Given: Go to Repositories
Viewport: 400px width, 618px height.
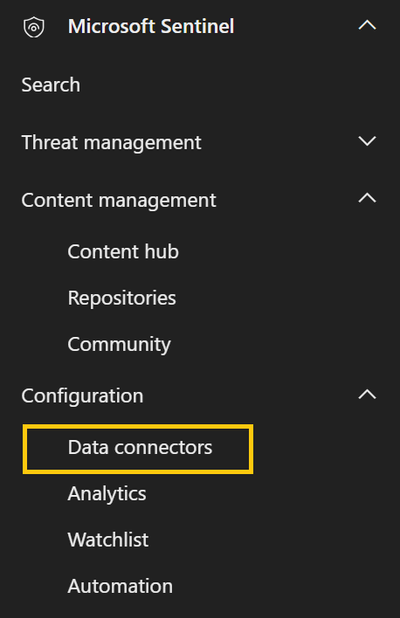Looking at the screenshot, I should tap(122, 298).
